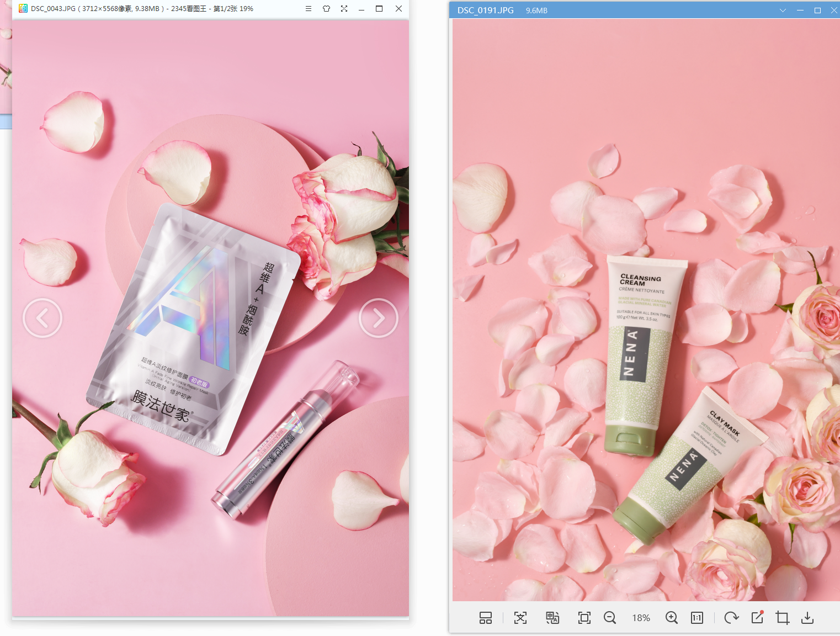This screenshot has width=840, height=636.
Task: Select the crop tool
Action: pos(782,618)
